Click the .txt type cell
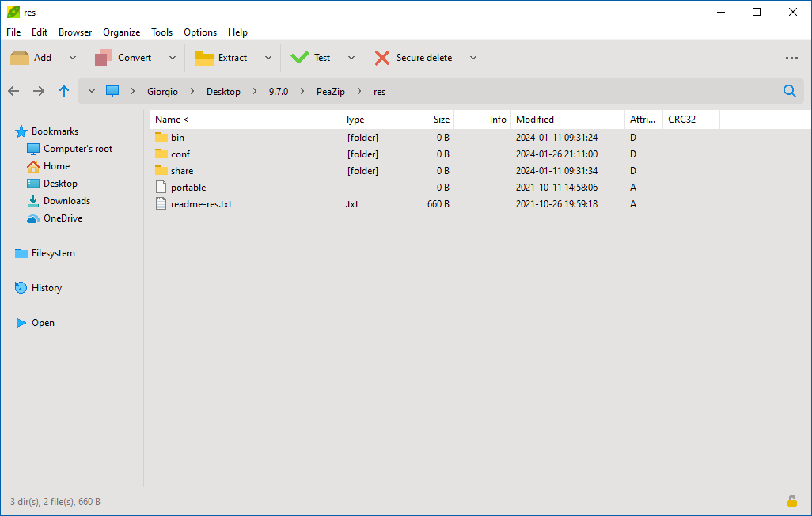This screenshot has height=516, width=812. point(351,204)
